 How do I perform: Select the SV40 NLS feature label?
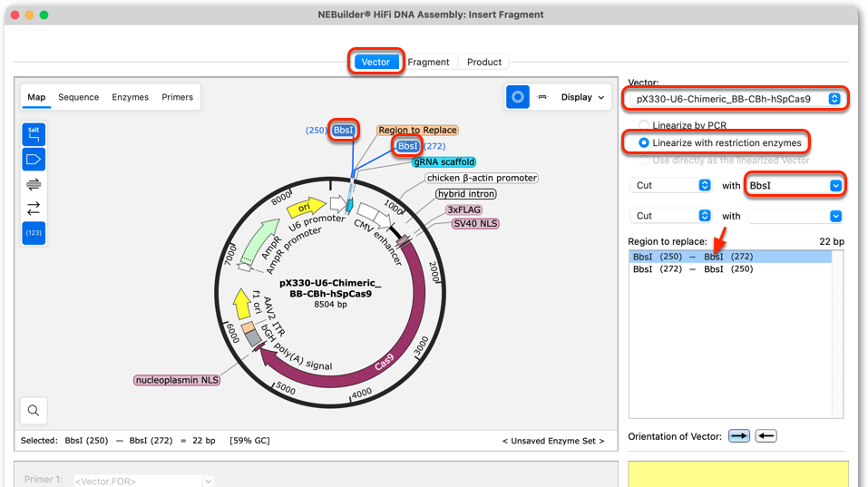pyautogui.click(x=475, y=224)
